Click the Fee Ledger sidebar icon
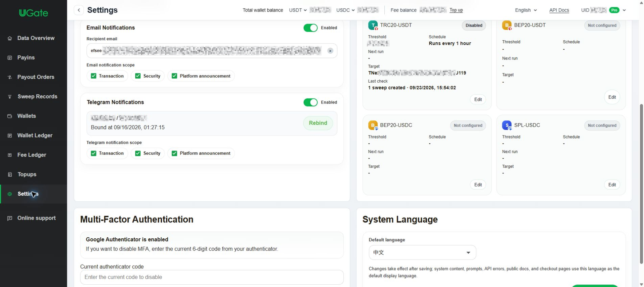This screenshot has height=287, width=644. click(x=10, y=155)
